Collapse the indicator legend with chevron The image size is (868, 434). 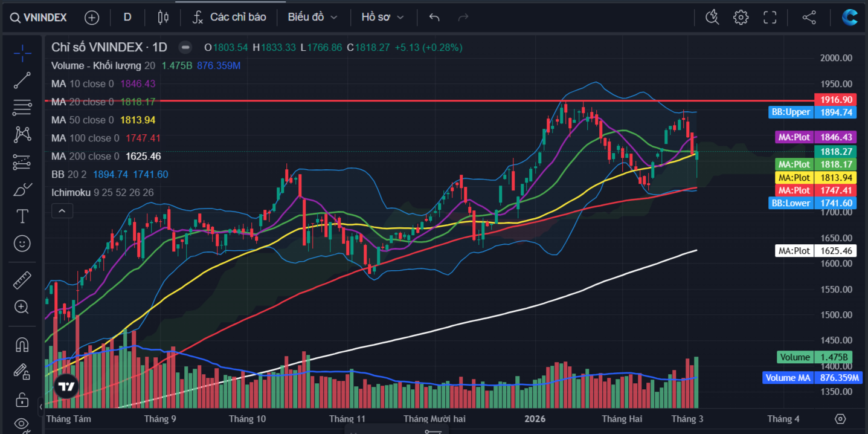coord(62,211)
